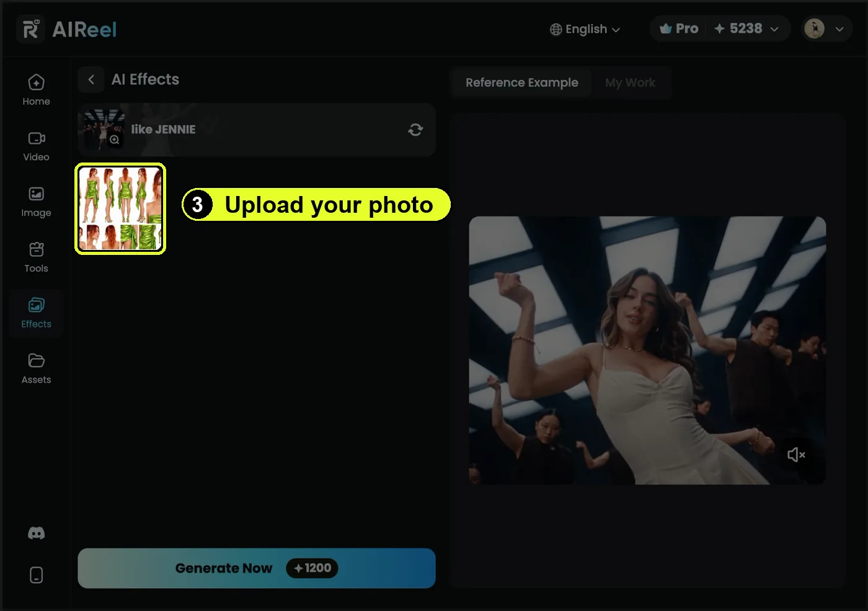Click the Pro plan badge
This screenshot has width=868, height=611.
pyautogui.click(x=679, y=29)
